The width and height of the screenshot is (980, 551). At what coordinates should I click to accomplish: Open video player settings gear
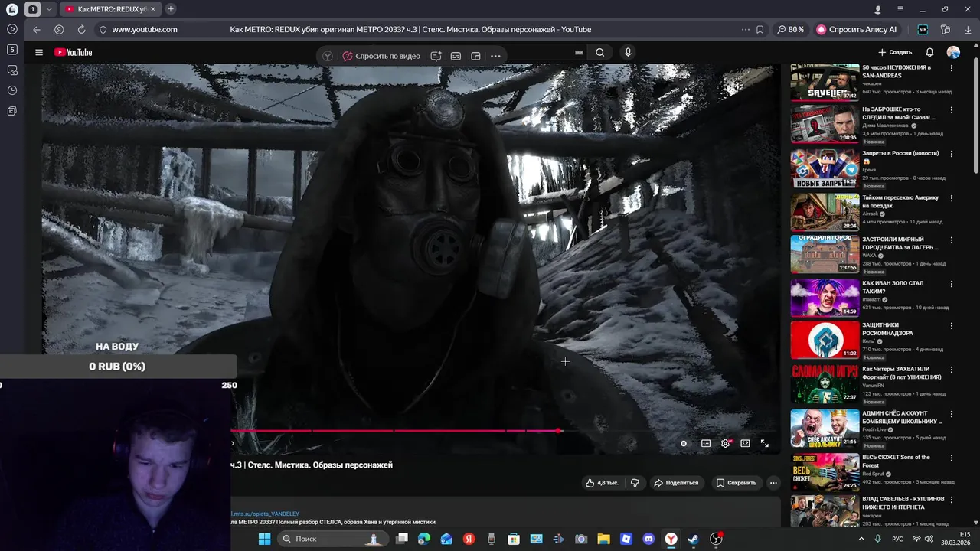725,443
